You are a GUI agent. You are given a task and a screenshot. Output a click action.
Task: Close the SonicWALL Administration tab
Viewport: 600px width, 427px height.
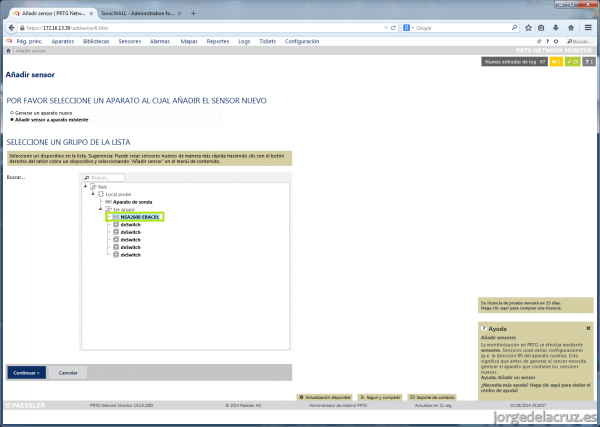[179, 13]
